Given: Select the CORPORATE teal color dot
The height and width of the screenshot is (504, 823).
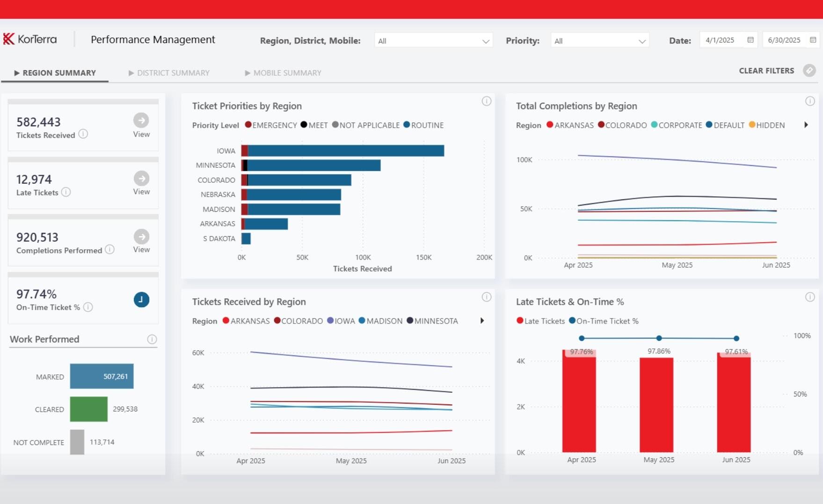Looking at the screenshot, I should pyautogui.click(x=654, y=125).
